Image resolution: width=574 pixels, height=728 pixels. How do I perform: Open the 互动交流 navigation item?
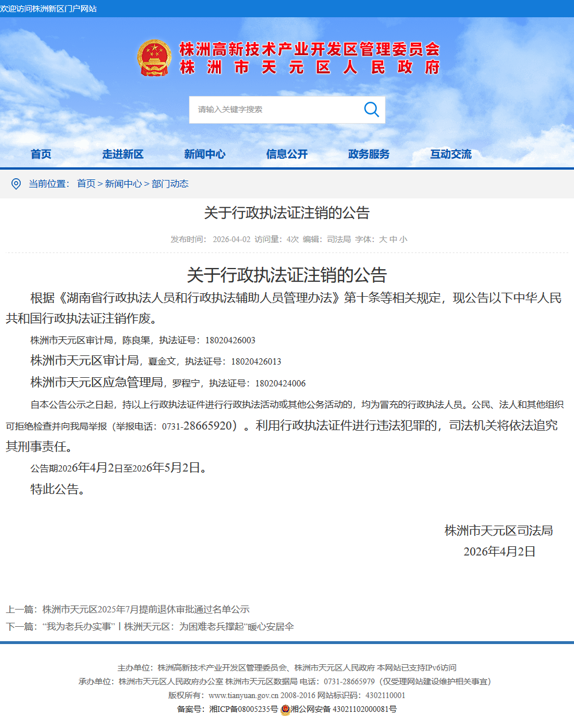[x=451, y=154]
